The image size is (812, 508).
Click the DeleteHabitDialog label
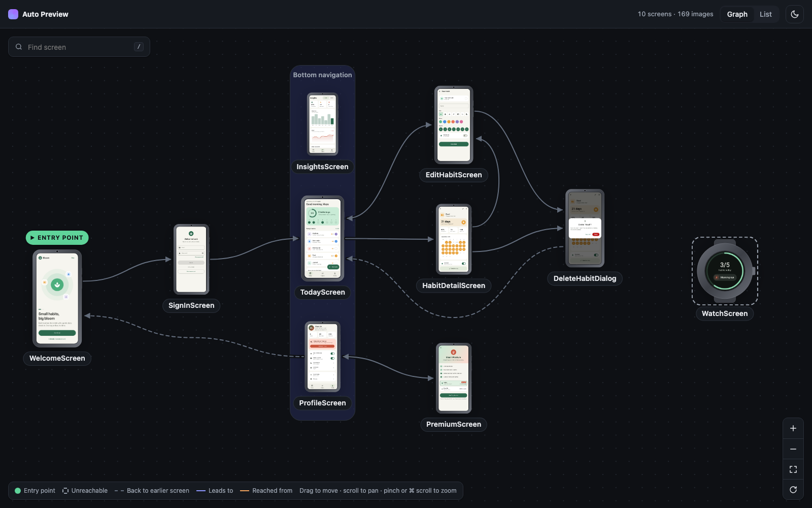pyautogui.click(x=585, y=278)
